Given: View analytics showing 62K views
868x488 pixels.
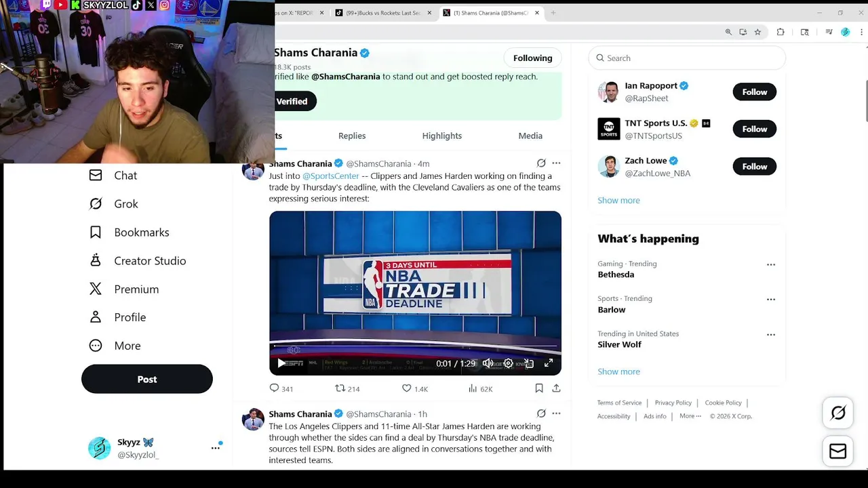Looking at the screenshot, I should [480, 388].
